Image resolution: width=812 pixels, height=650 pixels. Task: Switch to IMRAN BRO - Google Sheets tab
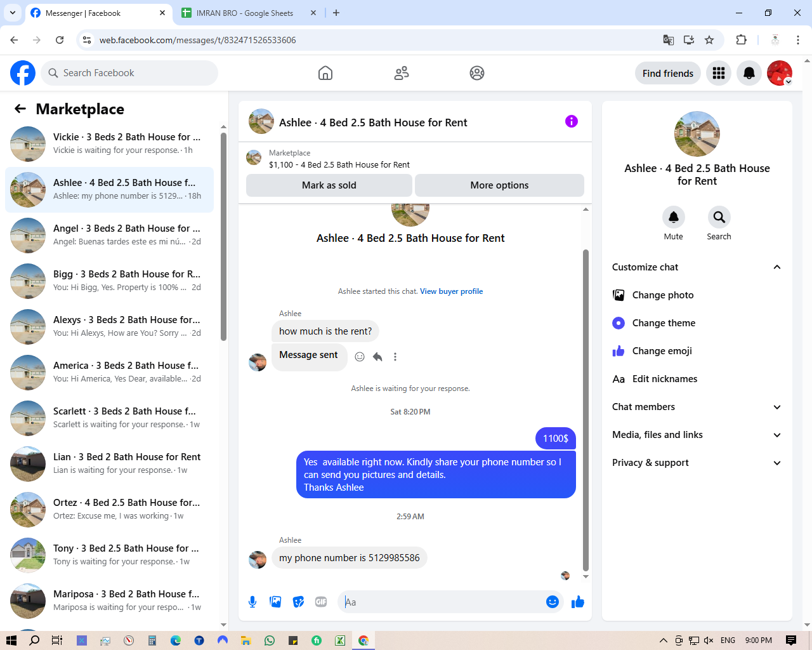pos(249,13)
